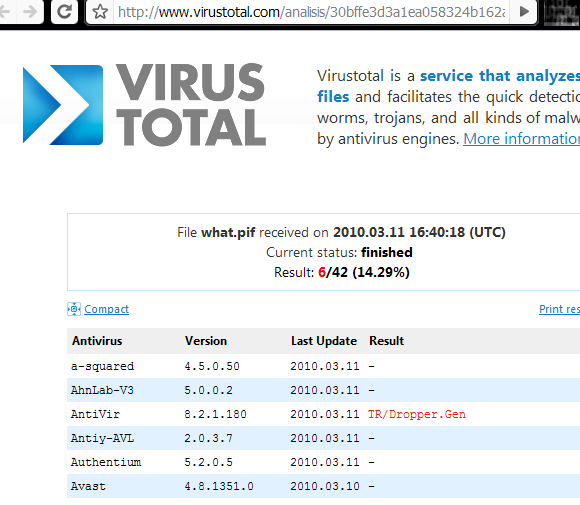Click the Last Update column header
Viewport: 580px width, 505px height.
click(x=324, y=341)
